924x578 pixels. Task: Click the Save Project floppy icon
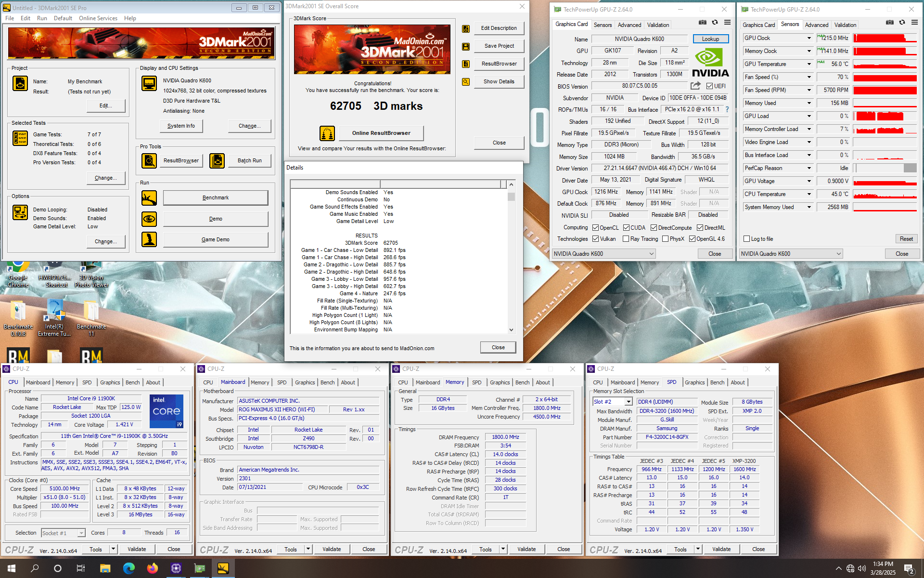466,46
